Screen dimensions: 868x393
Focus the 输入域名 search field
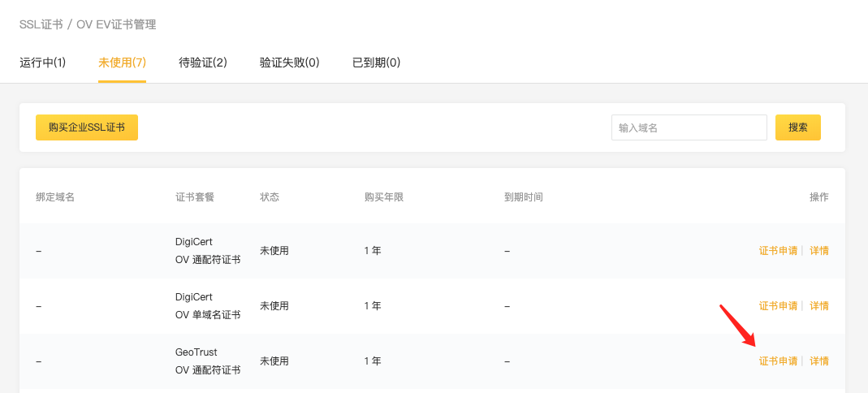689,127
